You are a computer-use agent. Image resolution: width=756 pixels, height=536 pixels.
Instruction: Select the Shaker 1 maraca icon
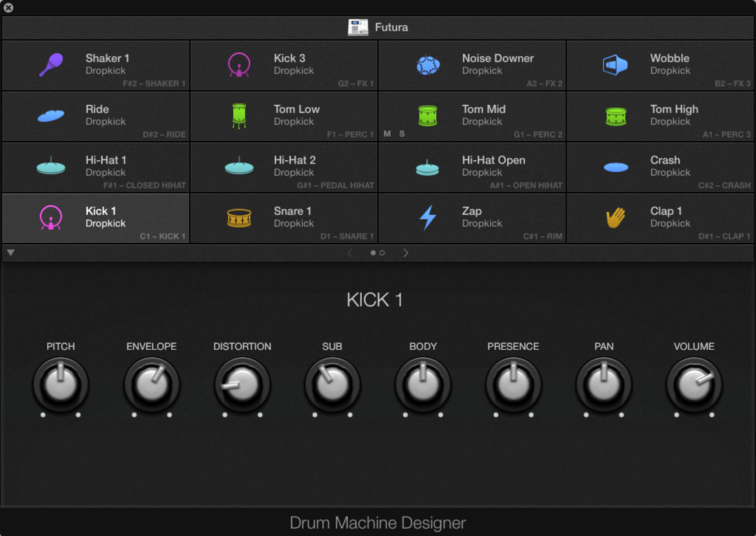click(50, 65)
